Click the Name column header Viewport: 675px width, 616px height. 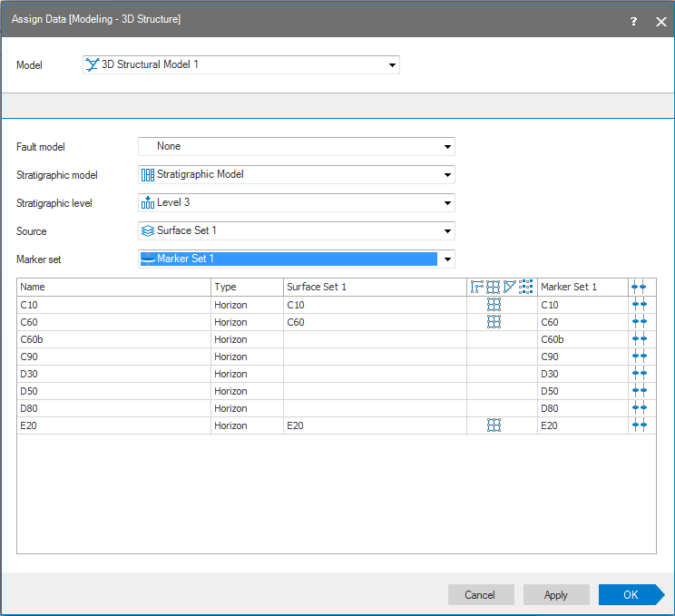113,287
